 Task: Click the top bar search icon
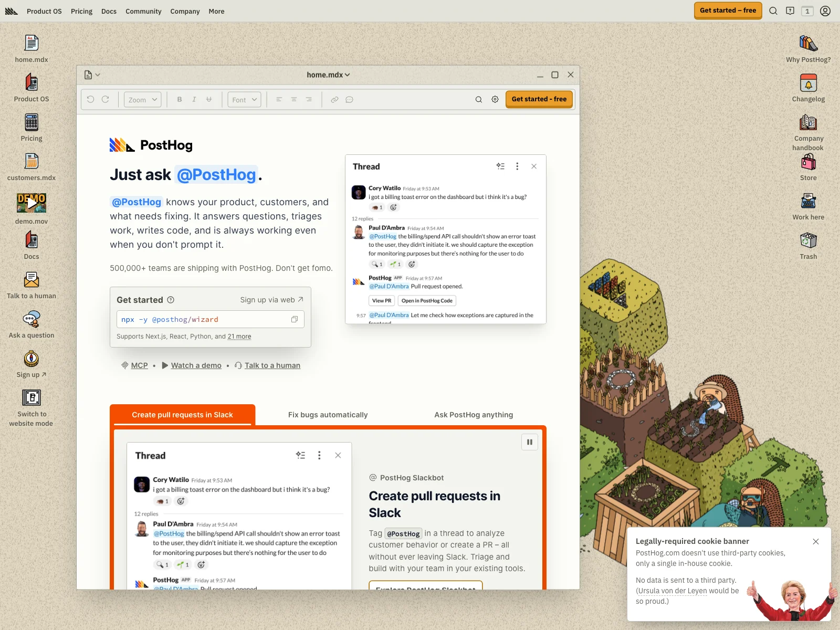(773, 11)
